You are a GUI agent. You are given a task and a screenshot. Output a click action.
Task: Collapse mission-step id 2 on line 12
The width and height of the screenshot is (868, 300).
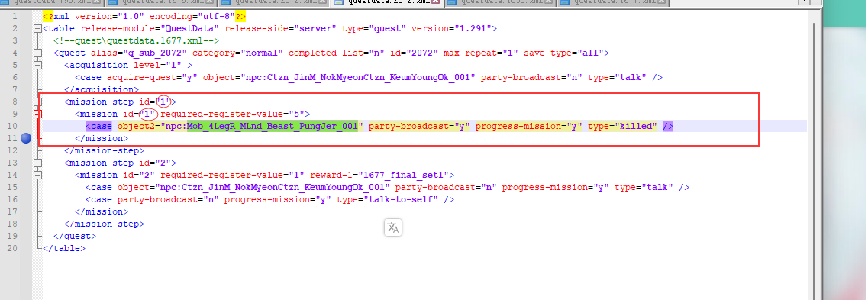pos(37,163)
